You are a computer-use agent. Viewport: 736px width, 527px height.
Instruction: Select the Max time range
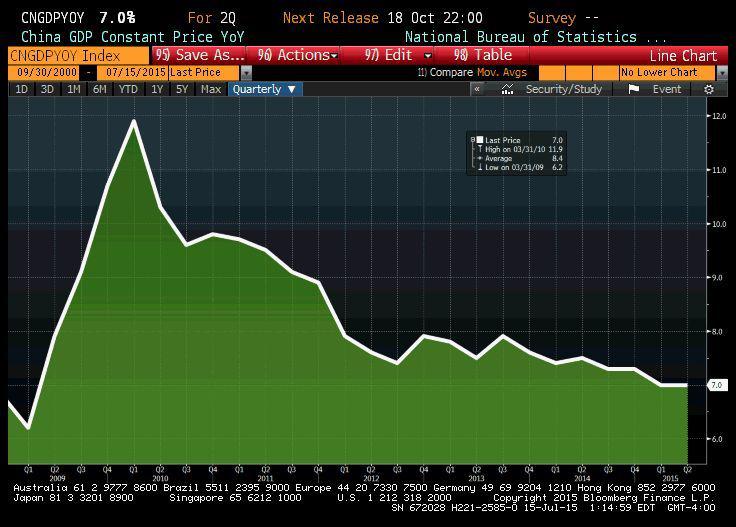(210, 89)
